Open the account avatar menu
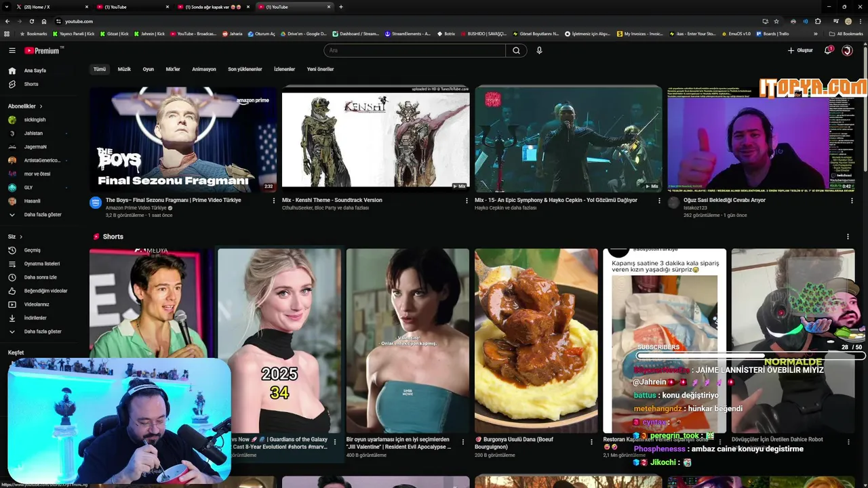The height and width of the screenshot is (488, 868). pos(847,50)
